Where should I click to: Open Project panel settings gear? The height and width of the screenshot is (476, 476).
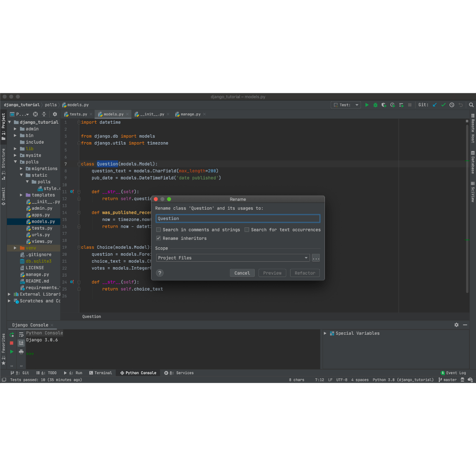[55, 114]
